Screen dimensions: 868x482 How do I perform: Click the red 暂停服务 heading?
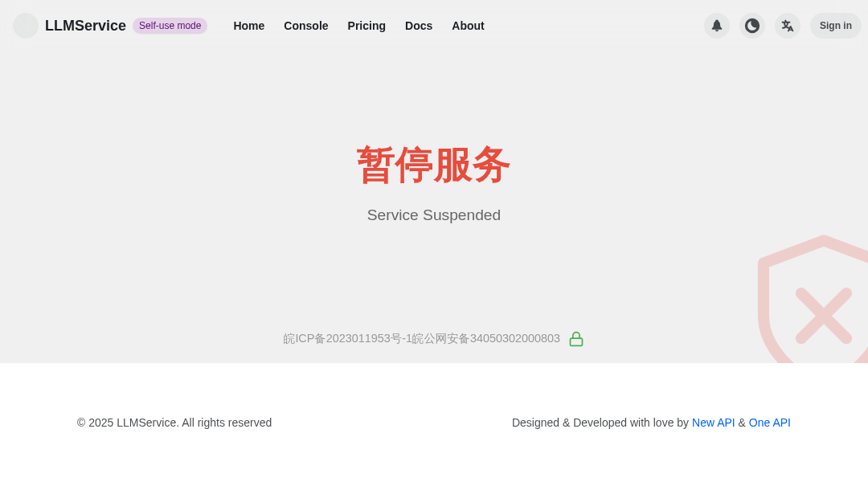tap(433, 165)
